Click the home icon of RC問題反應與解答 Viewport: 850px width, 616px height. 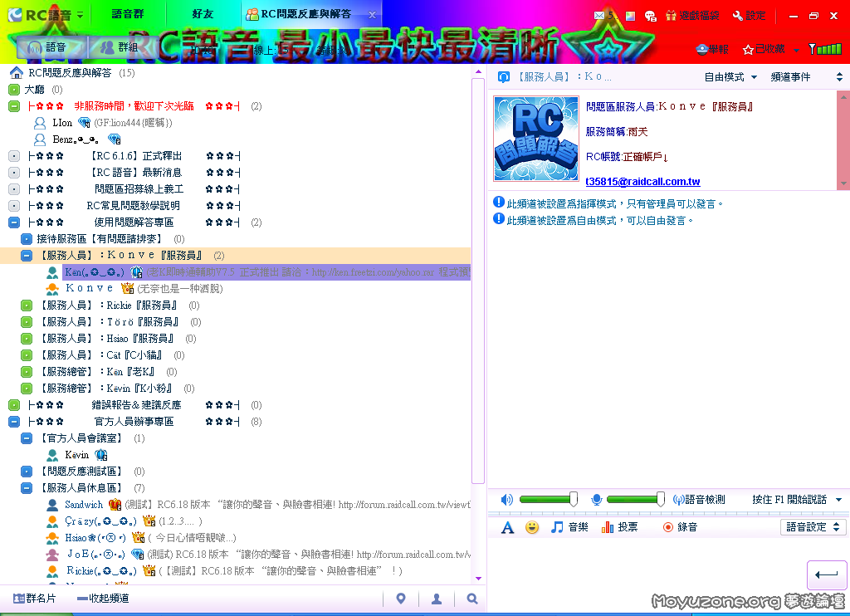(17, 73)
